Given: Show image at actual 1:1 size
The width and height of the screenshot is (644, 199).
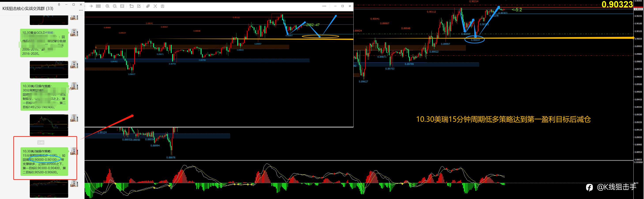Looking at the screenshot, I should click(x=122, y=6).
